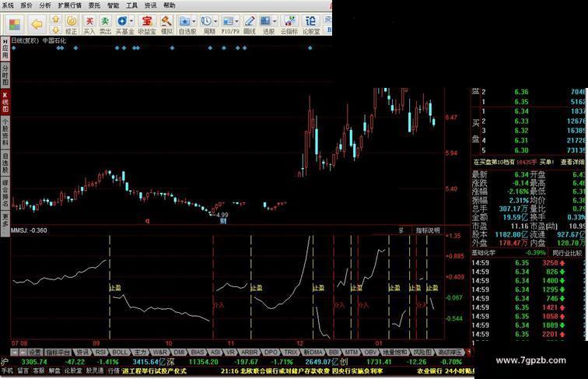Switch indicator to DMI
The height and width of the screenshot is (379, 588).
click(x=179, y=352)
